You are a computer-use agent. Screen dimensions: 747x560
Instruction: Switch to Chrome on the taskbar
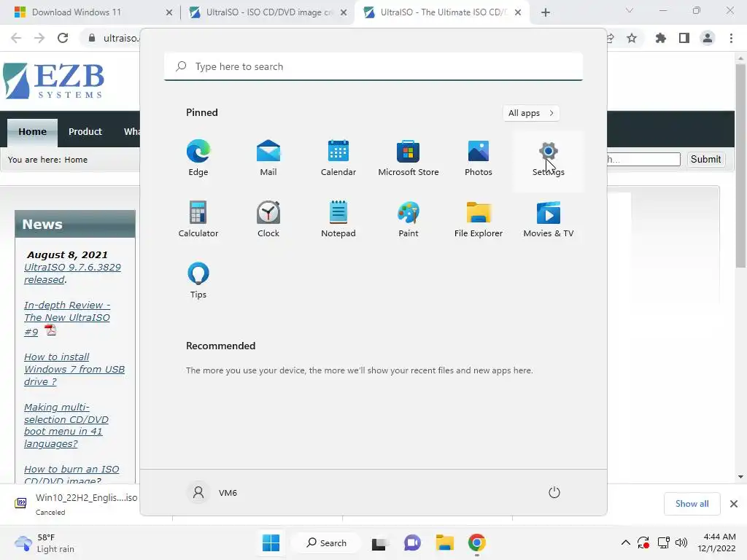tap(477, 542)
